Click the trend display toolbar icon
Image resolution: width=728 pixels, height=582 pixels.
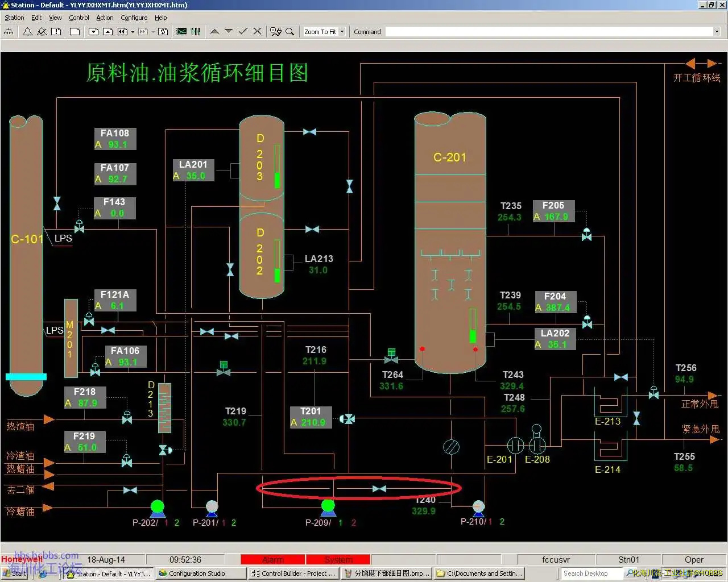(x=181, y=32)
